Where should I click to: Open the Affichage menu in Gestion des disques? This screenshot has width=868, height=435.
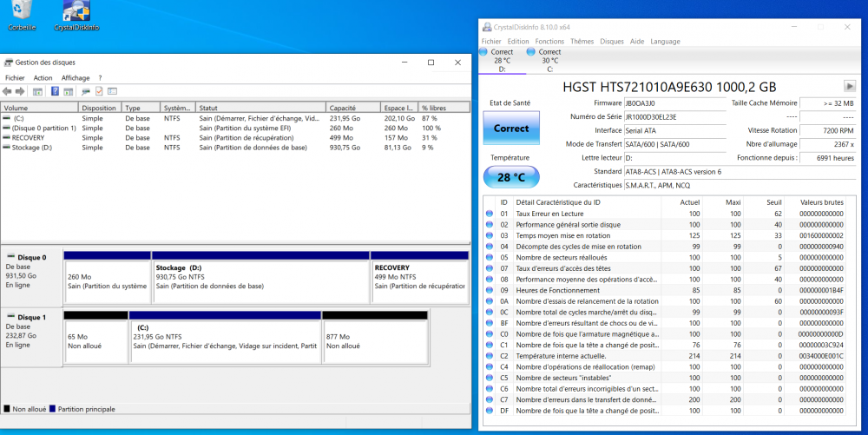(76, 78)
